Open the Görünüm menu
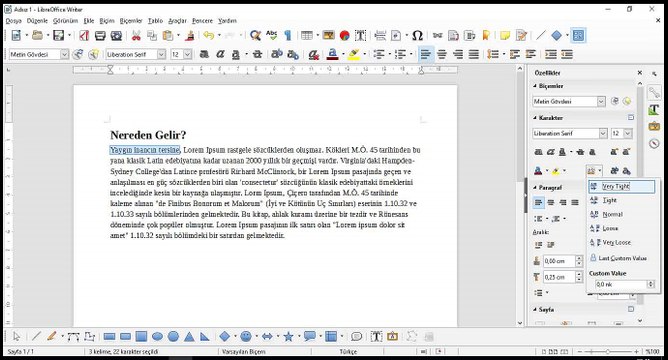The height and width of the screenshot is (360, 668). tap(66, 20)
